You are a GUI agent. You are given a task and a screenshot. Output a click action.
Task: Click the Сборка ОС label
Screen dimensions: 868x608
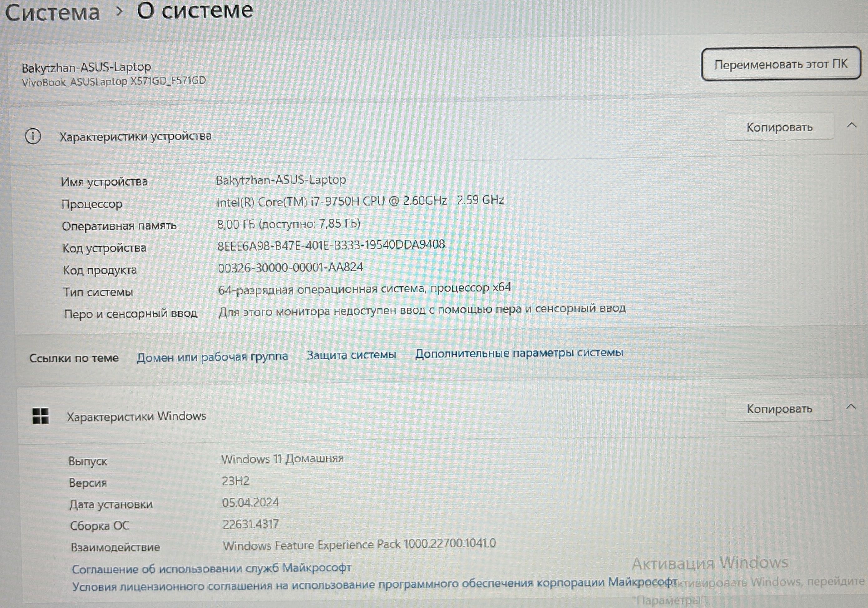click(99, 526)
